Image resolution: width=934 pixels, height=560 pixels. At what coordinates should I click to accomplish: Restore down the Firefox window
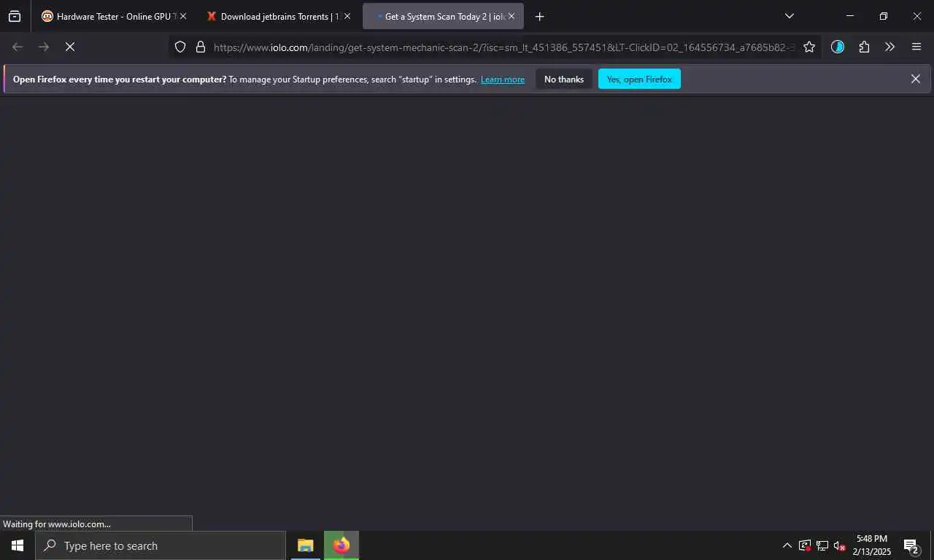tap(884, 16)
